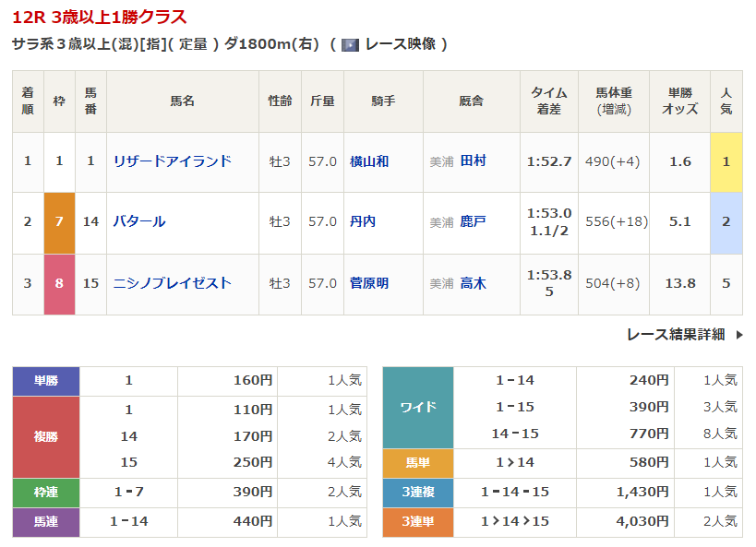Click the ワイド payout label
756x547 pixels.
(417, 407)
